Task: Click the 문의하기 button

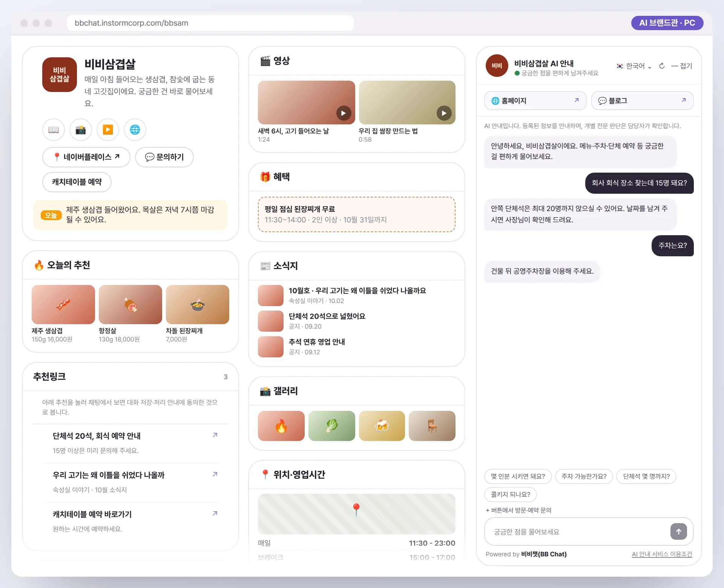Action: [x=164, y=157]
